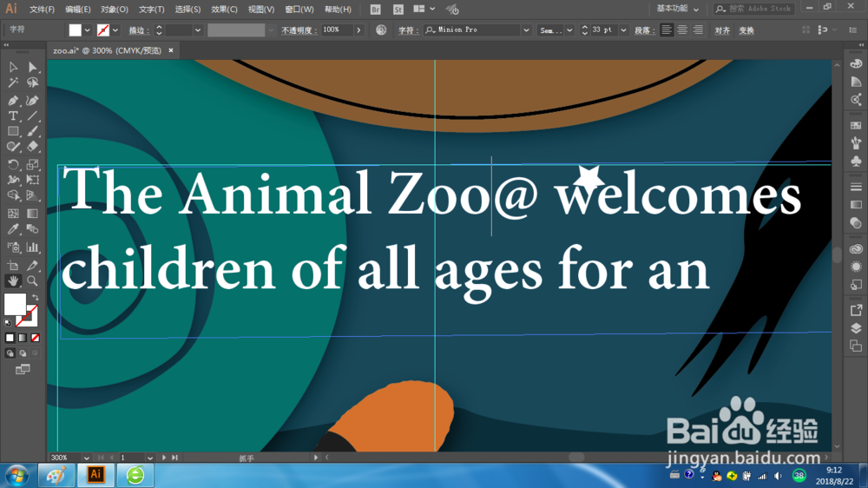This screenshot has width=868, height=488.
Task: Launch Adobe Bridge via Br button
Action: pos(375,10)
